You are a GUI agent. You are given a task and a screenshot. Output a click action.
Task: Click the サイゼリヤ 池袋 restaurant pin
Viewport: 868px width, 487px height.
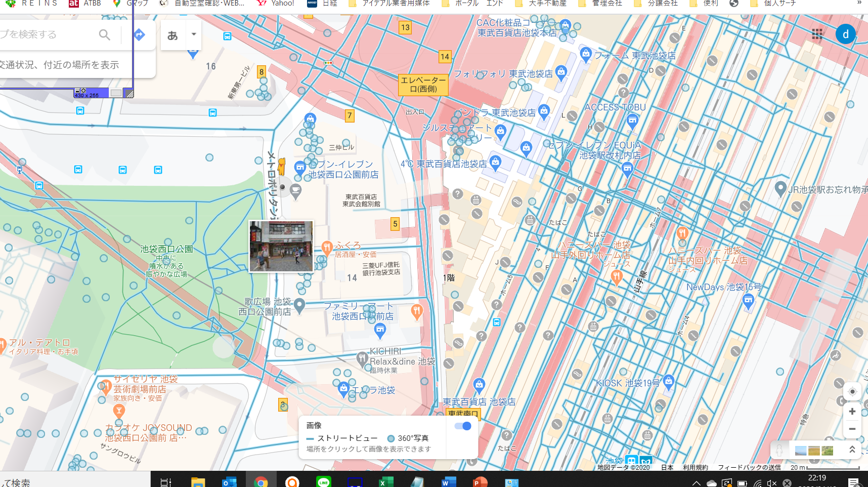[x=106, y=387]
